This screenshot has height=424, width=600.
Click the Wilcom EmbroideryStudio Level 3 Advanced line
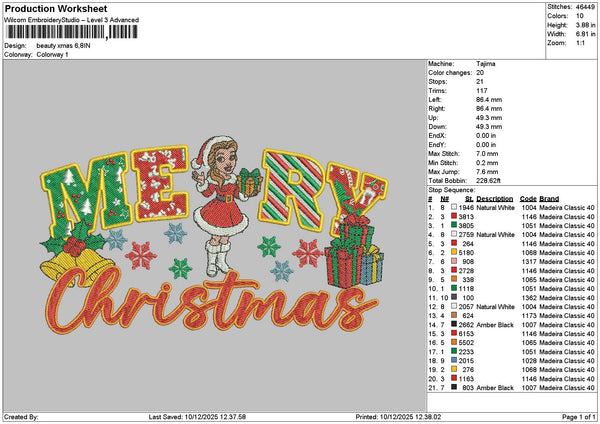tap(72, 20)
